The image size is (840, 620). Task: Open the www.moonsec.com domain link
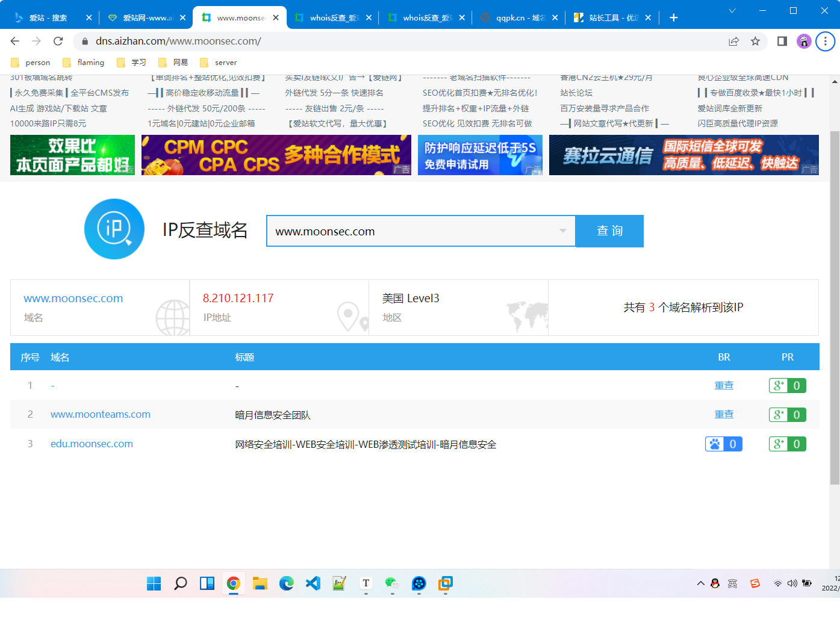coord(73,298)
